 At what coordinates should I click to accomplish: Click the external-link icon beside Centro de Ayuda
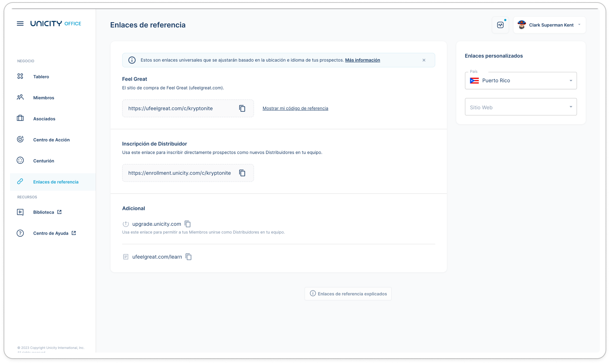(74, 233)
